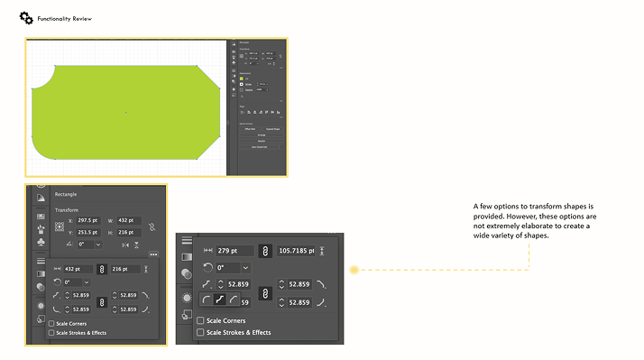
Task: Click the Flip Horizontal icon in Transform
Action: (x=125, y=245)
